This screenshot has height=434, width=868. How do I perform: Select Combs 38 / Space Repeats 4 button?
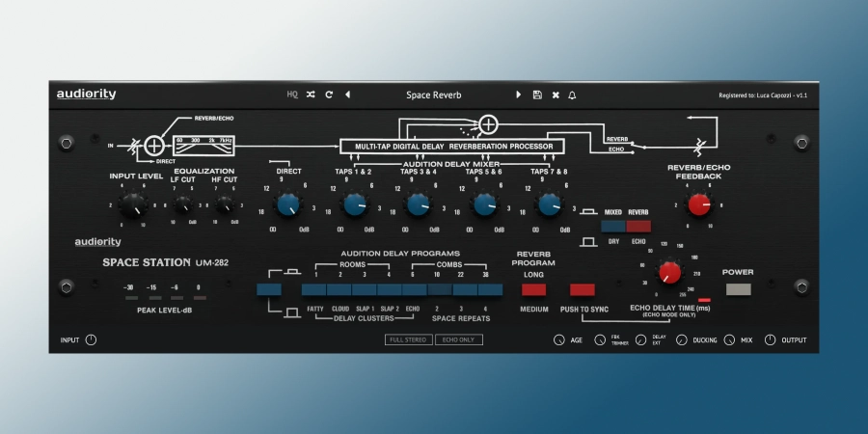point(491,289)
